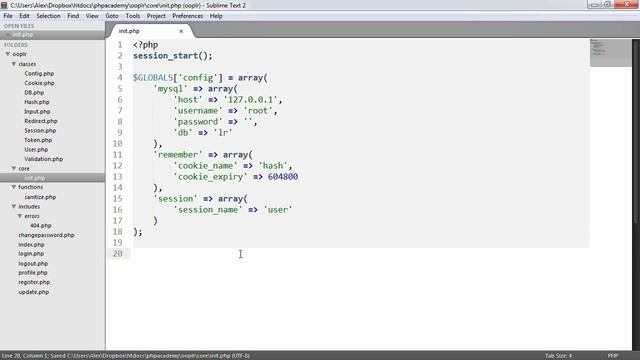Open the Project menu
The height and width of the screenshot is (360, 640).
tap(156, 16)
